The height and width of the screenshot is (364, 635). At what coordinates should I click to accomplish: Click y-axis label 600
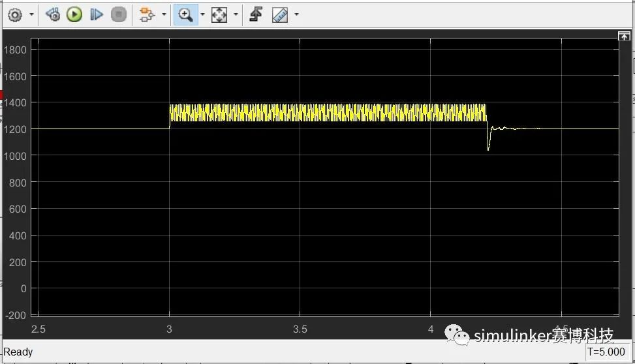click(18, 209)
